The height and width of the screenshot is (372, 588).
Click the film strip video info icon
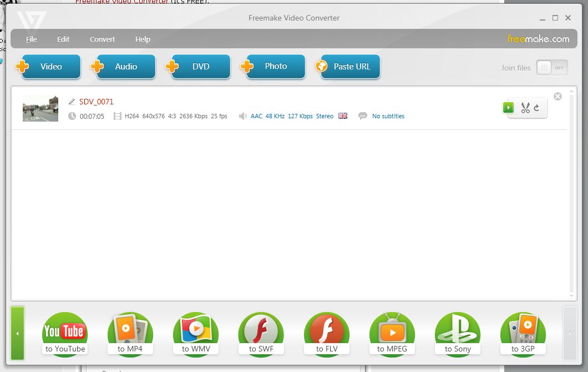click(118, 117)
